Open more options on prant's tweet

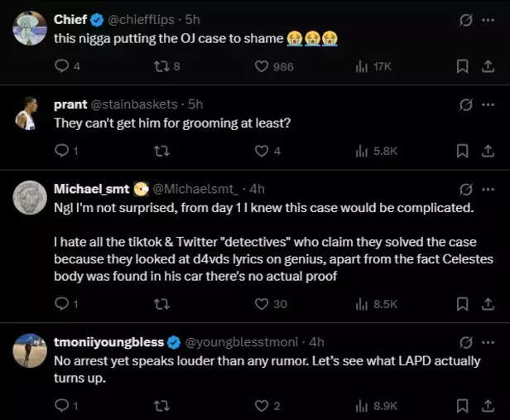pos(488,104)
